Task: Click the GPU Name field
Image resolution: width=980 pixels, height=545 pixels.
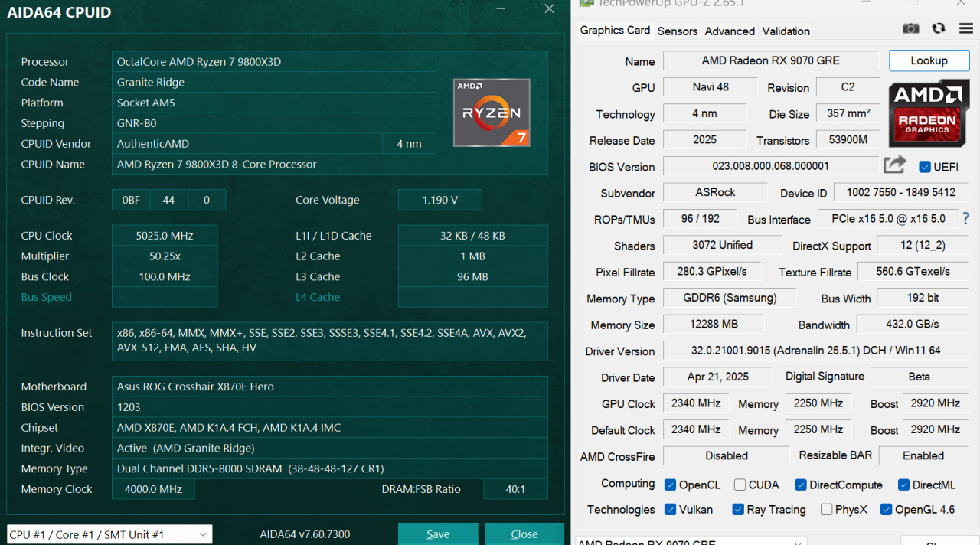Action: (x=771, y=60)
